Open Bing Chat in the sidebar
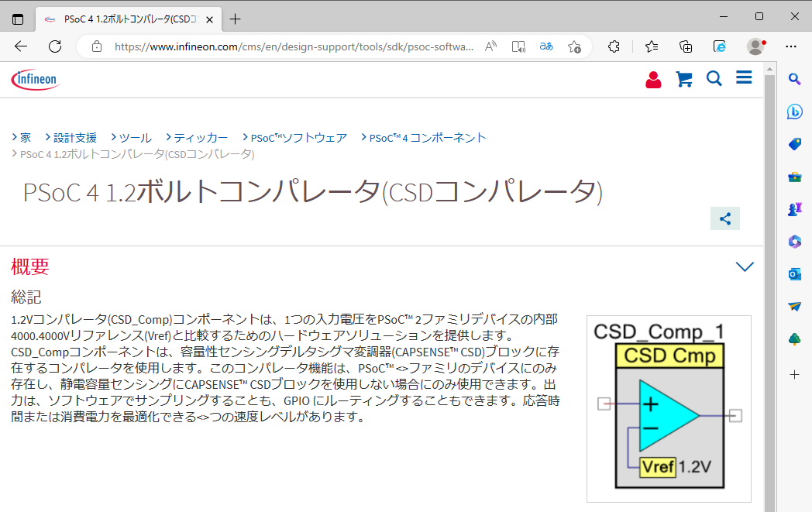The height and width of the screenshot is (512, 812). coord(794,112)
